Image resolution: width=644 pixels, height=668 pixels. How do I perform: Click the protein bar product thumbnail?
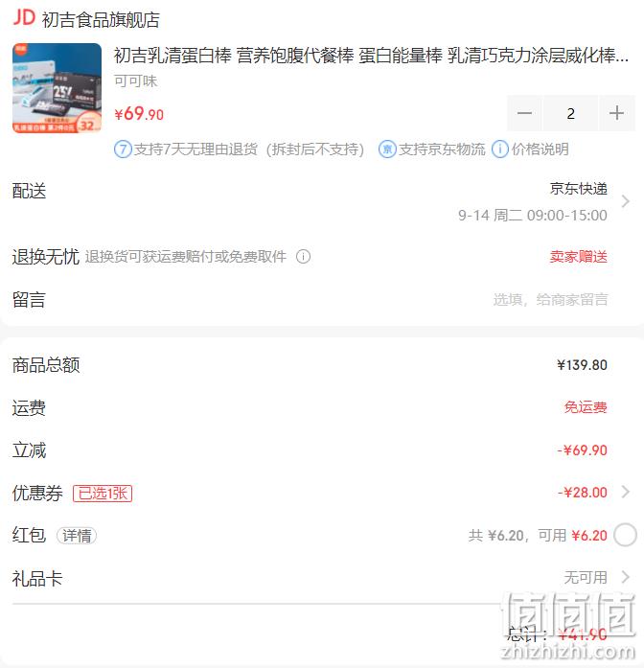(57, 88)
